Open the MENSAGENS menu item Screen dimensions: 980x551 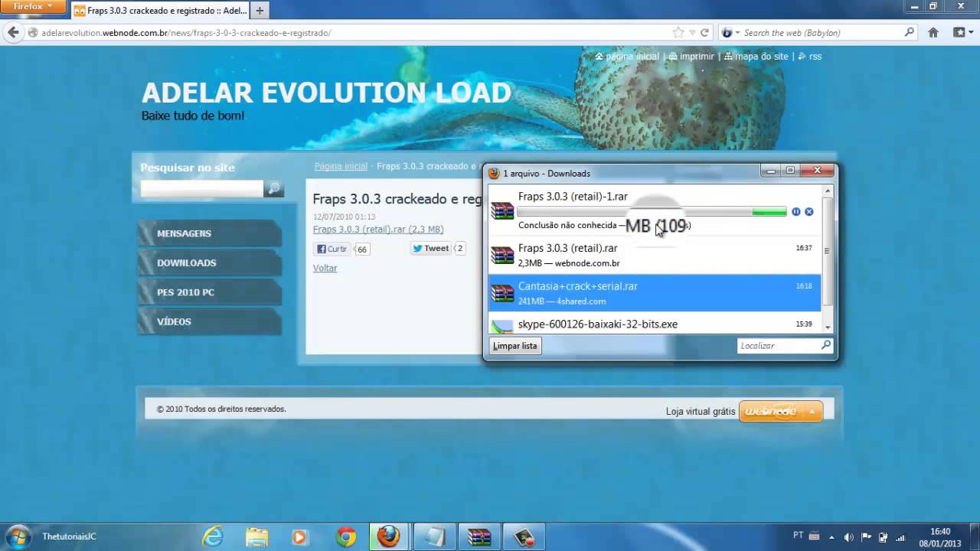point(210,233)
